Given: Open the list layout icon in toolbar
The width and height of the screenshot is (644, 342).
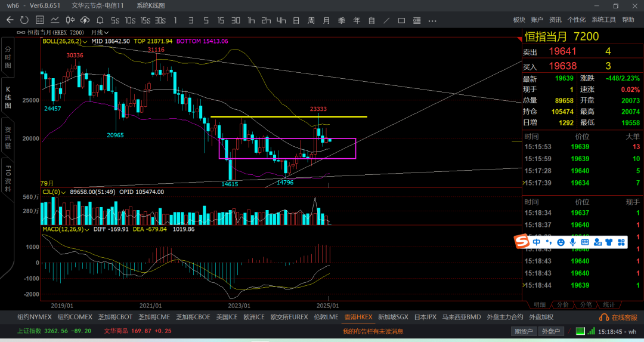Looking at the screenshot, I should click(x=417, y=20).
